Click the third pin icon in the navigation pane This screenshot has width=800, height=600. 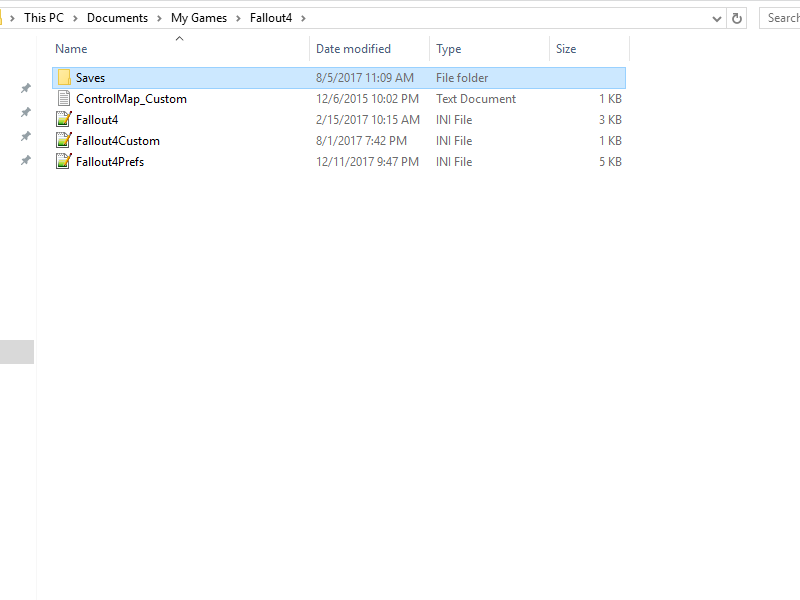pos(26,136)
